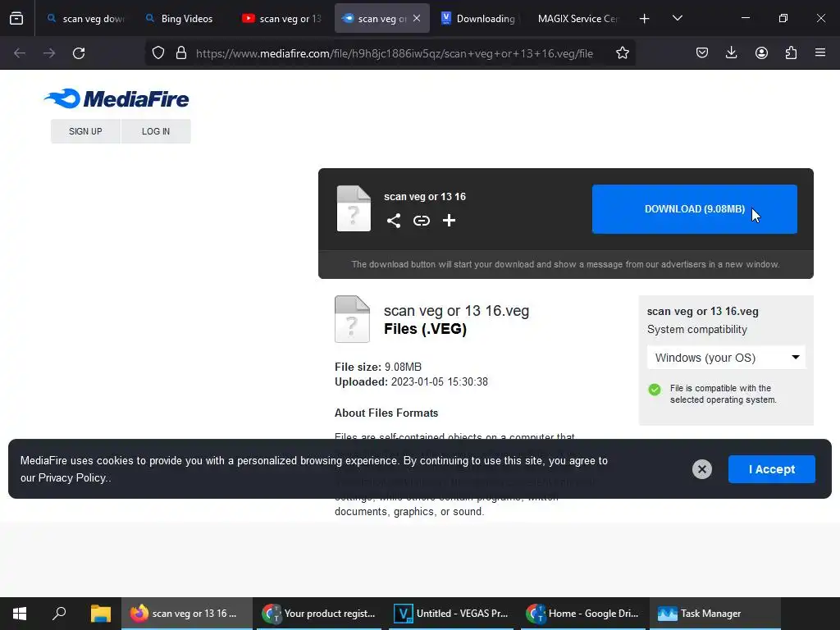Click the MediaFire logo
Screen dimensions: 840x630
(116, 98)
